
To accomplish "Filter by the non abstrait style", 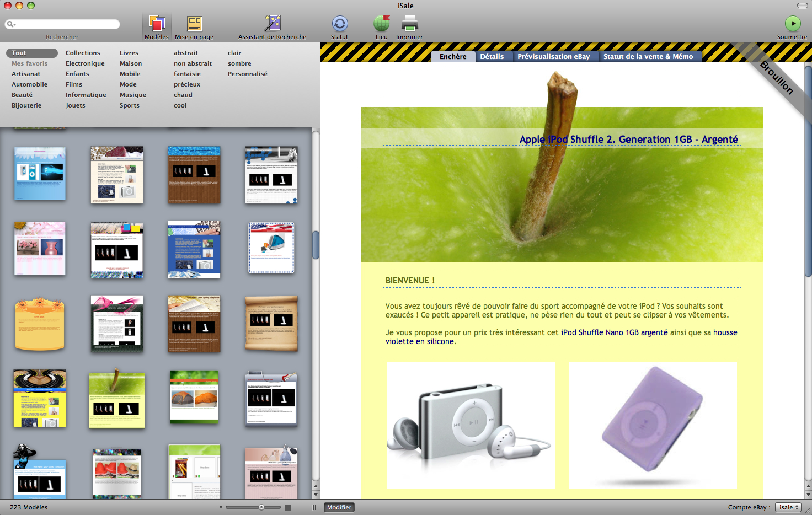I will (x=193, y=63).
